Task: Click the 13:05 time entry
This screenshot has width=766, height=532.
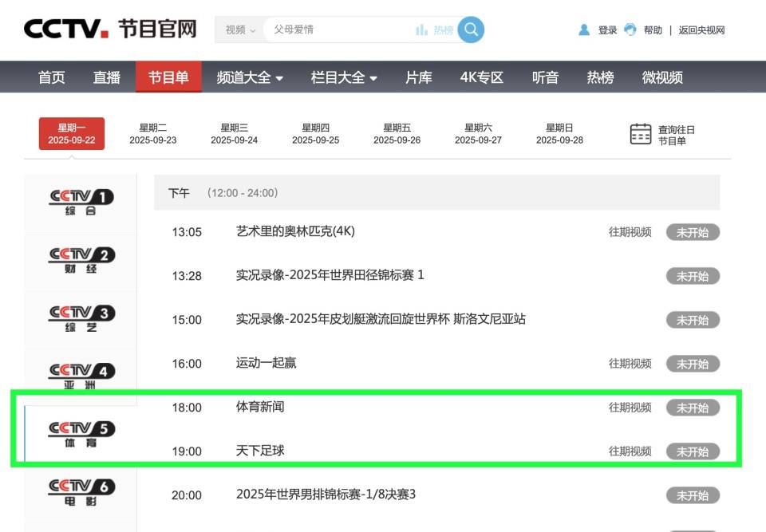Action: [x=187, y=232]
